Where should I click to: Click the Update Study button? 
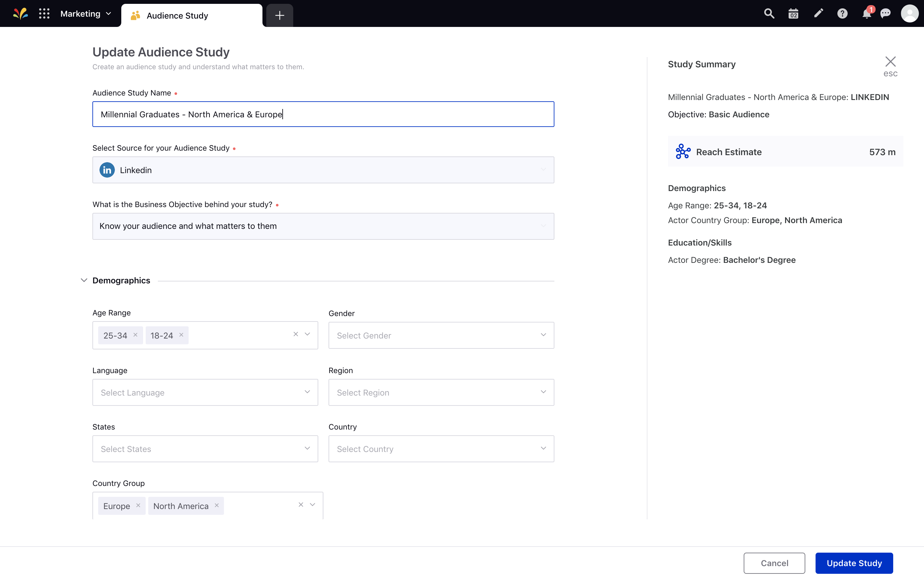click(854, 563)
